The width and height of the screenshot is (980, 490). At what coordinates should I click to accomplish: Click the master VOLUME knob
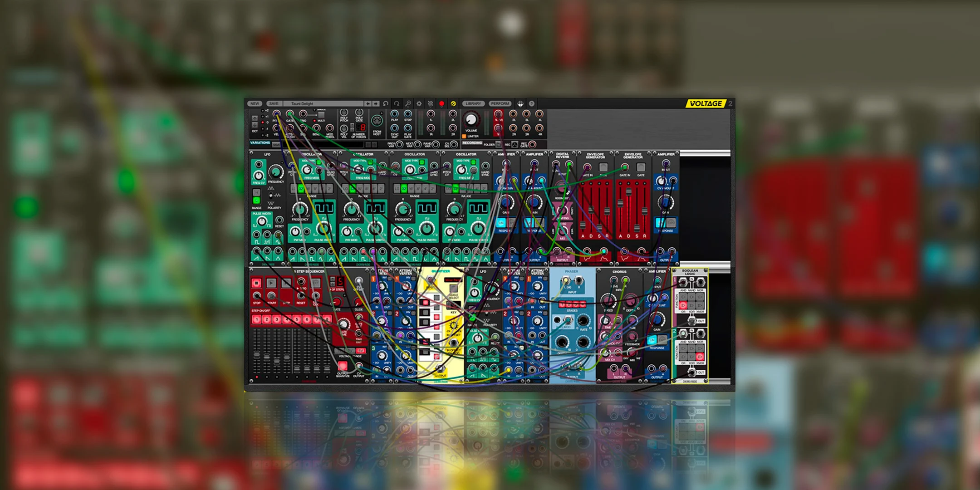click(x=471, y=120)
